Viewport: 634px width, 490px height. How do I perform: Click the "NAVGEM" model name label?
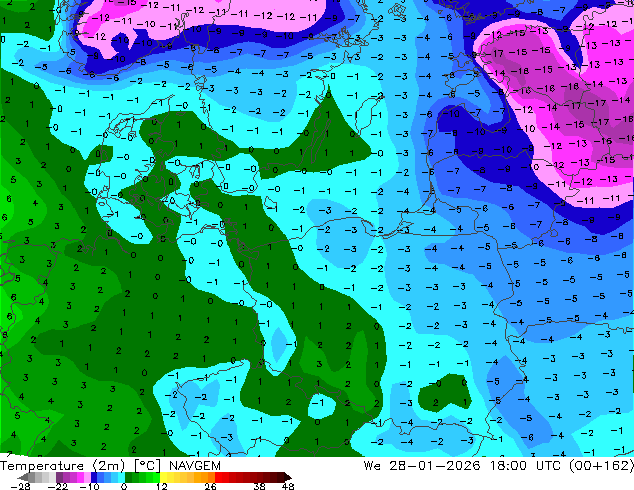(195, 466)
